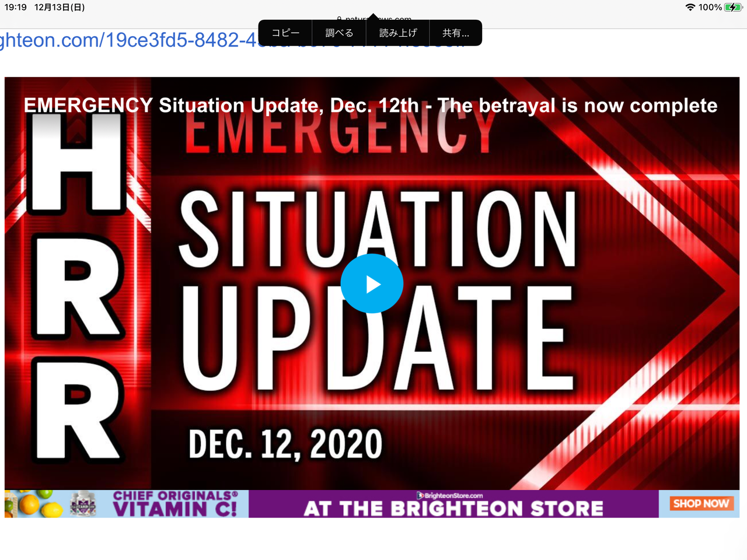This screenshot has width=747, height=560.
Task: Click the BrighteonStore.com logo in banner
Action: pos(449,495)
